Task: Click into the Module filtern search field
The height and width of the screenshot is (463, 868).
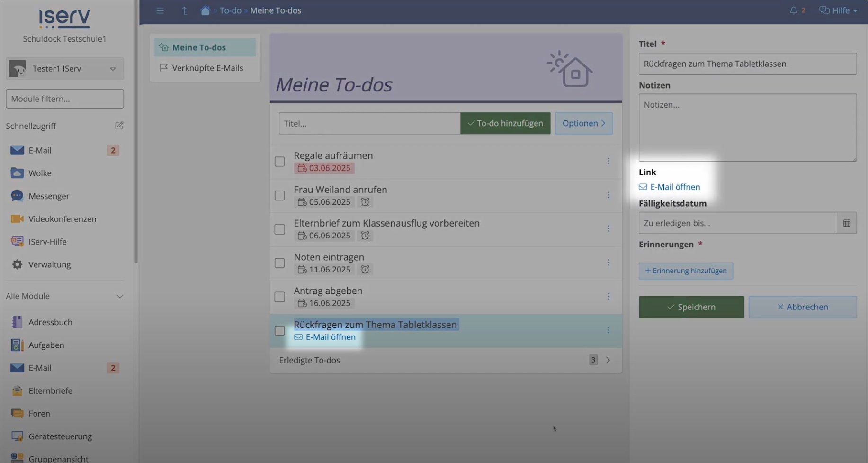Action: 65,99
